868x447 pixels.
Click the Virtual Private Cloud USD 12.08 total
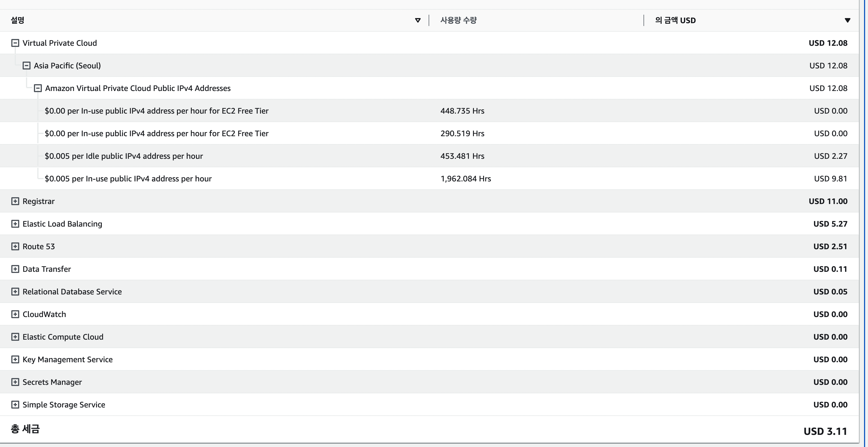[x=828, y=43]
